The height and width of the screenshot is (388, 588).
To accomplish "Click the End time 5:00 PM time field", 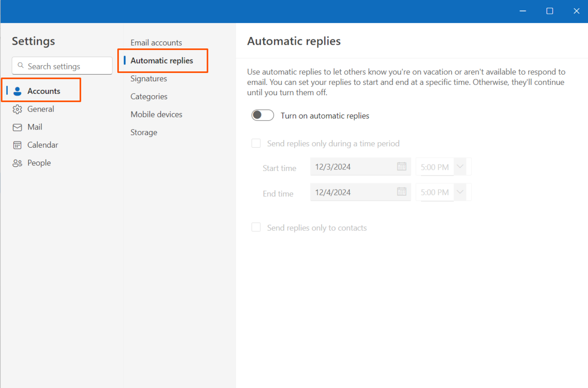I will pyautogui.click(x=435, y=192).
